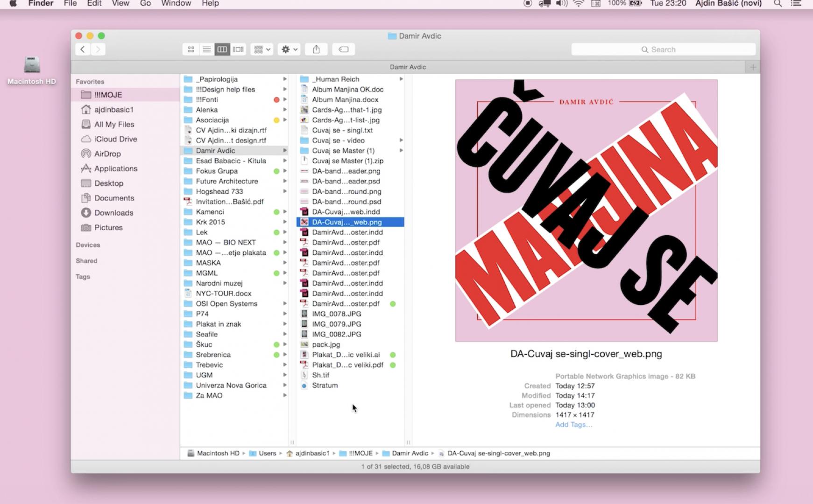Viewport: 813px width, 504px height.
Task: Switch to list view mode
Action: pyautogui.click(x=206, y=49)
